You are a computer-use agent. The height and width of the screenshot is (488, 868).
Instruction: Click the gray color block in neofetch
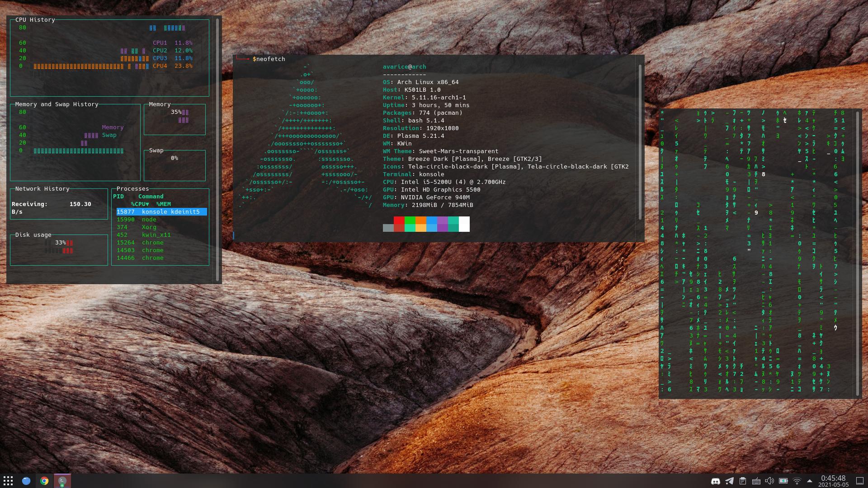pos(388,228)
